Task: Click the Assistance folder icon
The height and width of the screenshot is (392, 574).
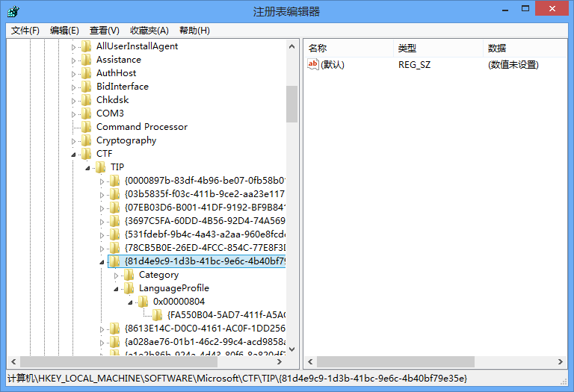Action: pos(87,60)
